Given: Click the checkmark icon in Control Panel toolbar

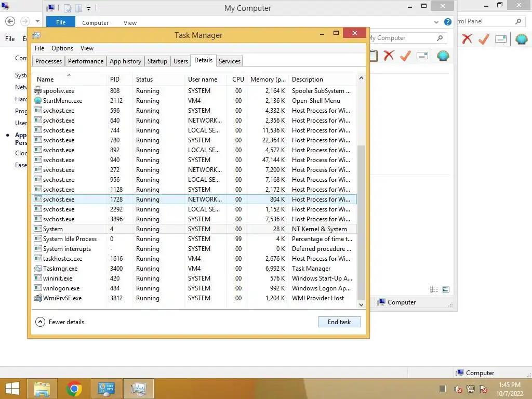Looking at the screenshot, I should click(484, 38).
